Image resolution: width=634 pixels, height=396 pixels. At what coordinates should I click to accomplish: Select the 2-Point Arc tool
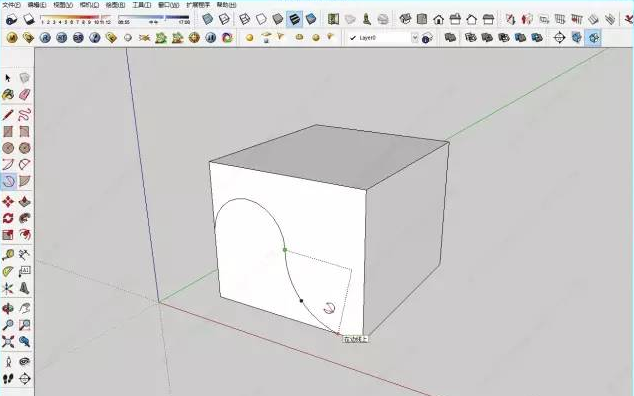(x=24, y=165)
